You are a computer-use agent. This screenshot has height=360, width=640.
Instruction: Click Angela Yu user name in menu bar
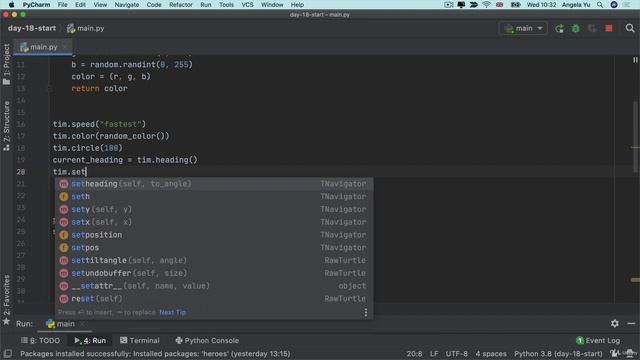point(576,5)
